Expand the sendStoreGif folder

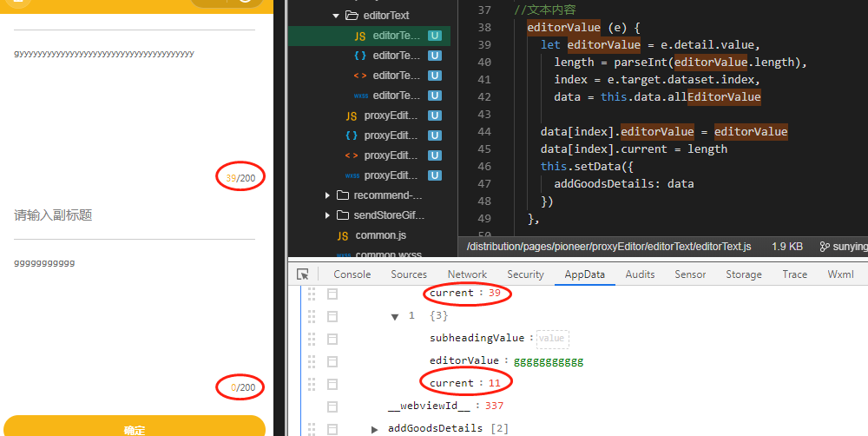click(327, 215)
